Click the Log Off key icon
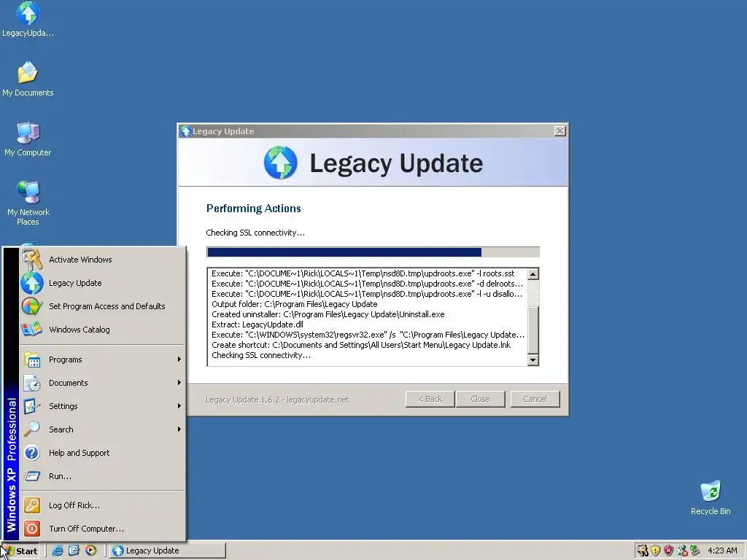 (x=32, y=505)
